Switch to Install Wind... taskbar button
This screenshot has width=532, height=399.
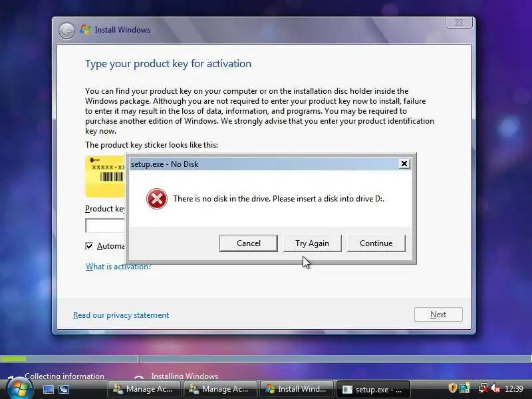point(297,389)
